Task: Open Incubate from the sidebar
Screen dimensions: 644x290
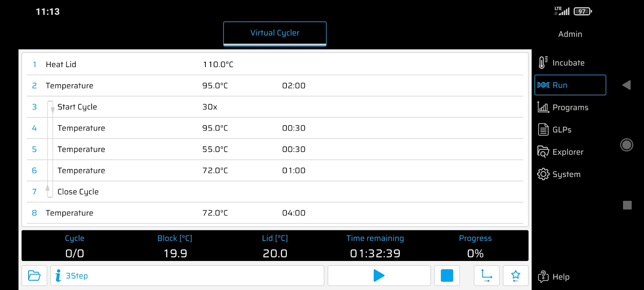Action: [x=568, y=63]
